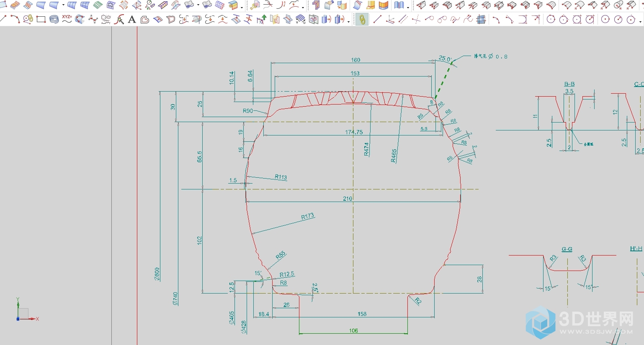
Task: Select the dashed-square fillet arc tool
Action: (x=523, y=19)
